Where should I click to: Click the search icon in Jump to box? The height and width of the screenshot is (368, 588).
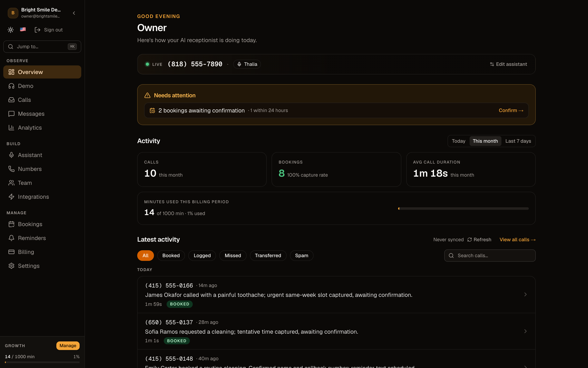pyautogui.click(x=10, y=46)
